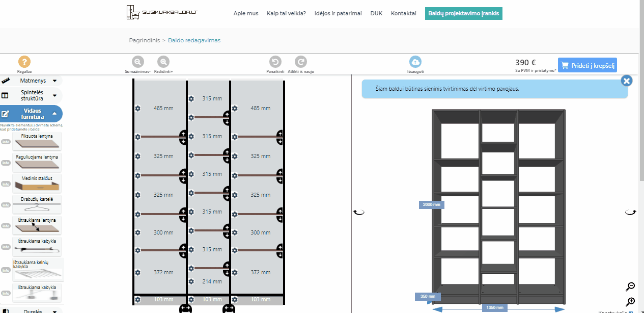The height and width of the screenshot is (313, 644).
Task: Rotate the 3D cabinet preview left
Action: click(359, 212)
